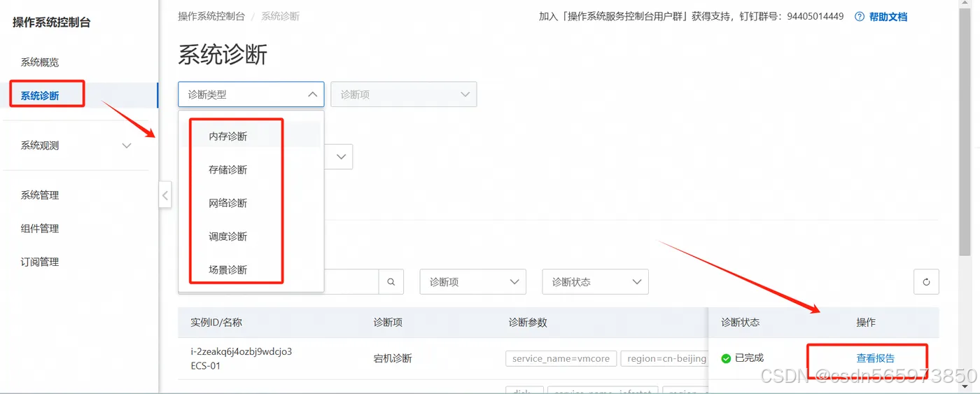Open 系统诊断 in the sidebar
This screenshot has width=980, height=394.
click(x=40, y=96)
